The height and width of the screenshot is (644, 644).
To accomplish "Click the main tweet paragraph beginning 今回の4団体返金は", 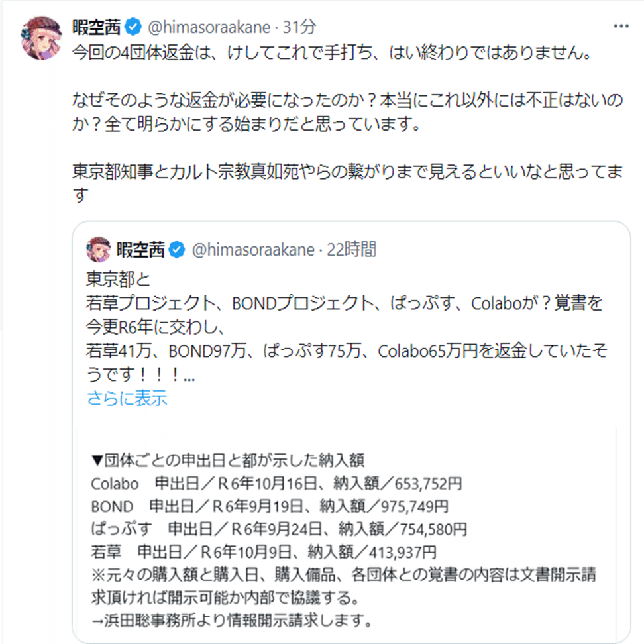I will coord(331,54).
